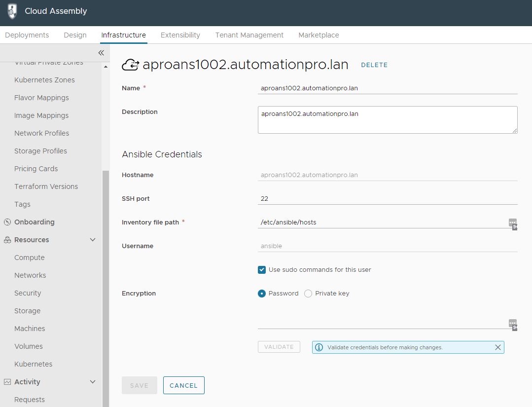This screenshot has height=407, width=532.
Task: Click the Ansible integration cloud icon
Action: [131, 65]
